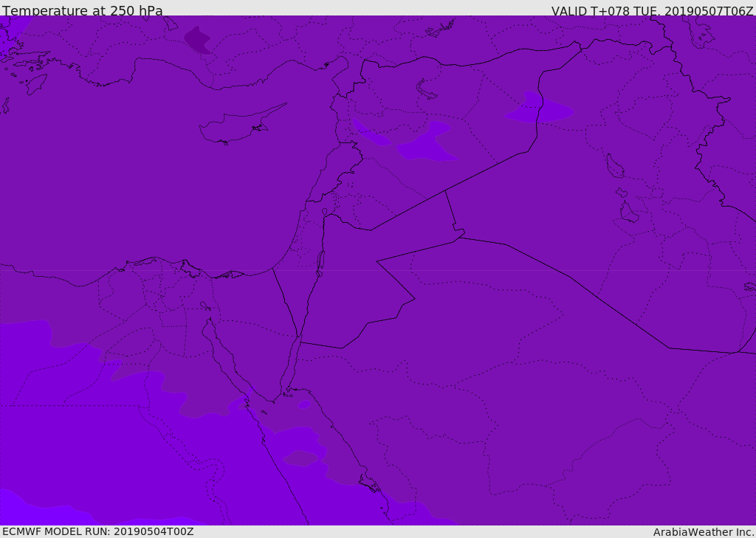Click the 'ArabiaWeather Inc.' credit text
The width and height of the screenshot is (756, 538).
[x=704, y=532]
